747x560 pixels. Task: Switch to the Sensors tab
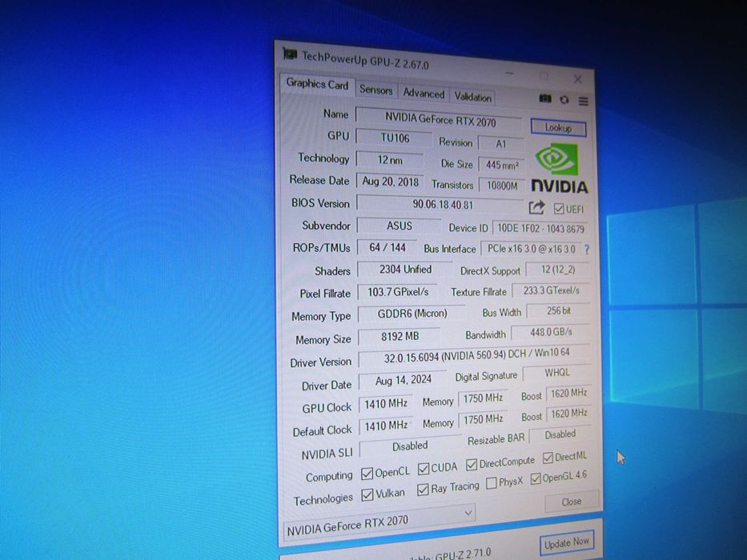coord(376,90)
